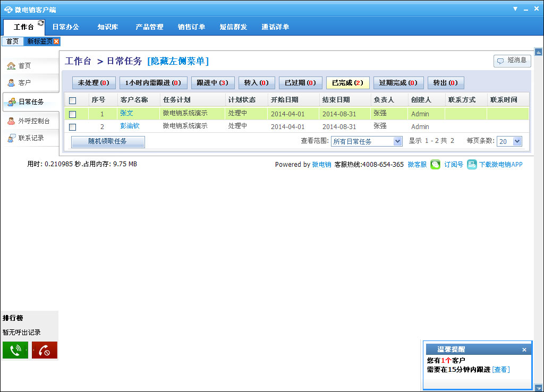Sort by 开始日期 column header
This screenshot has width=544, height=392.
[285, 100]
